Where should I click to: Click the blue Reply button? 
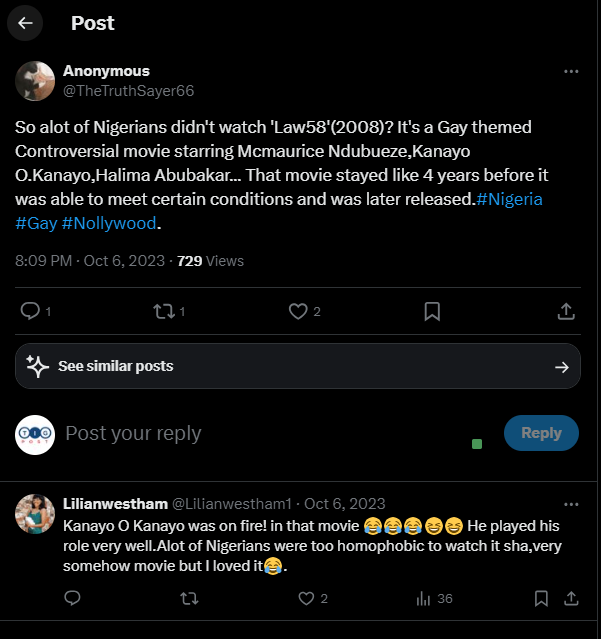pyautogui.click(x=541, y=433)
